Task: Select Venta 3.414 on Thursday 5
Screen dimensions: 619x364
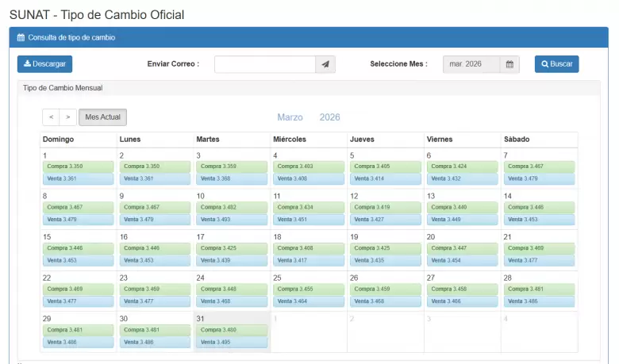Action: pos(385,178)
